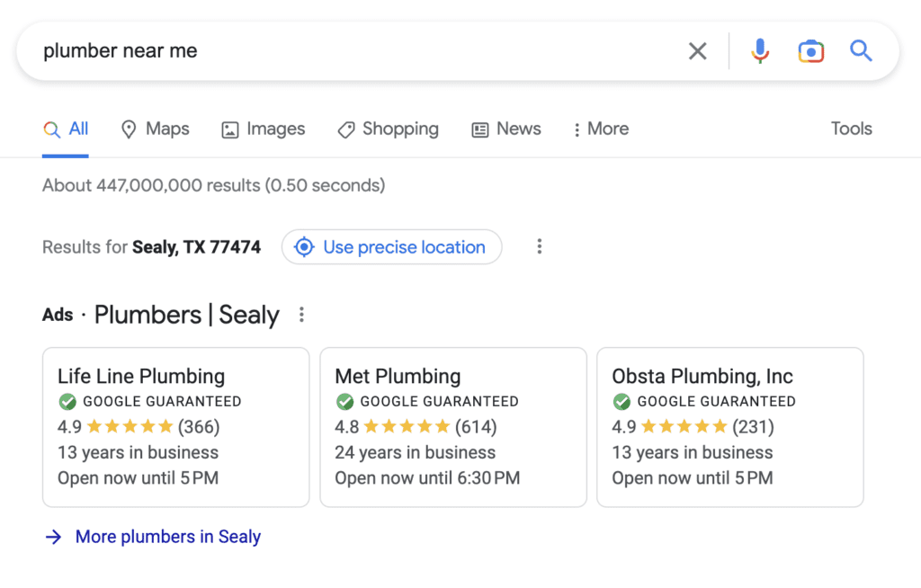Open the Life Line Plumbing ad listing
Screen dimensions: 921x588
(176, 427)
